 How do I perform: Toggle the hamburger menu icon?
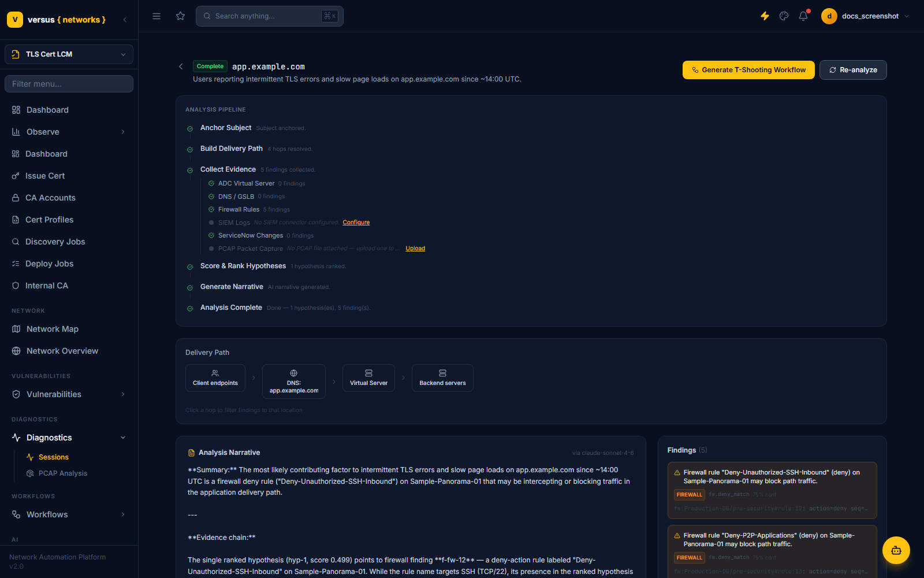click(x=157, y=16)
